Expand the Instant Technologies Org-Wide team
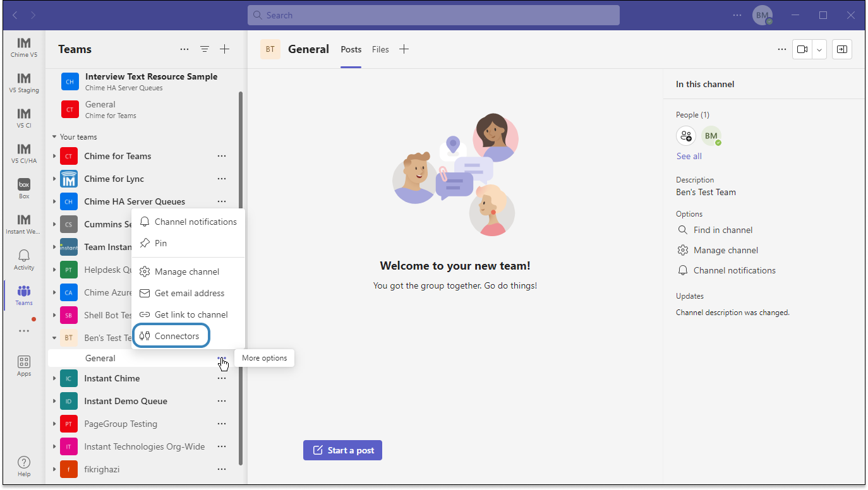The image size is (868, 490). [54, 447]
